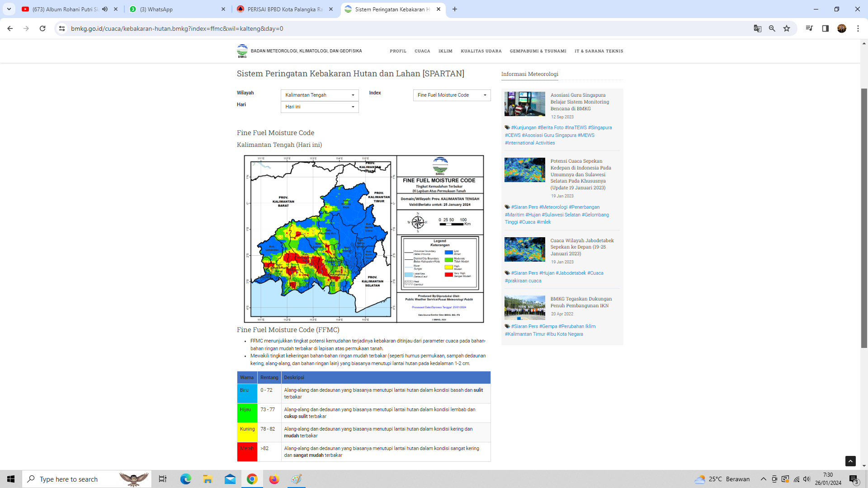Image resolution: width=868 pixels, height=488 pixels.
Task: Click the Hijau color cell in table
Action: (247, 413)
